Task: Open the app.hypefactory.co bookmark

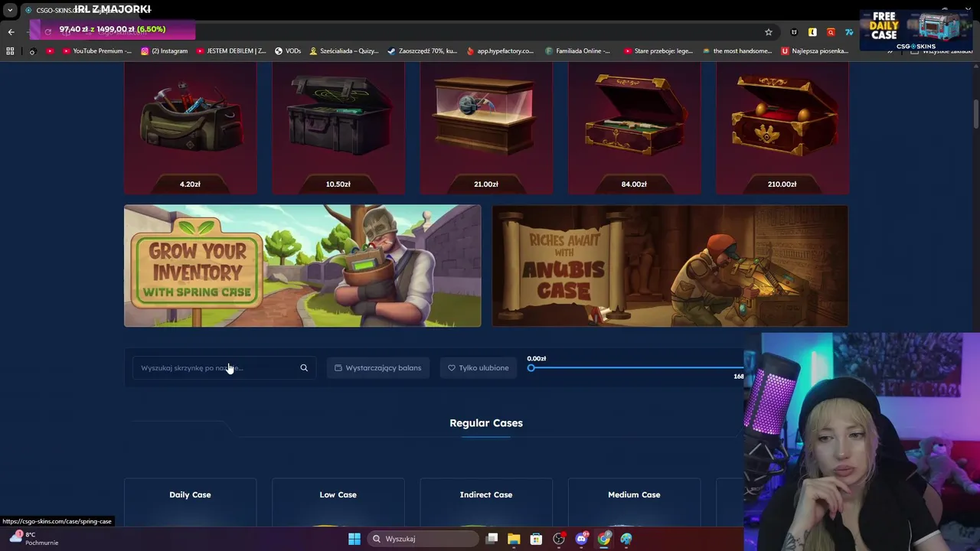Action: click(500, 51)
